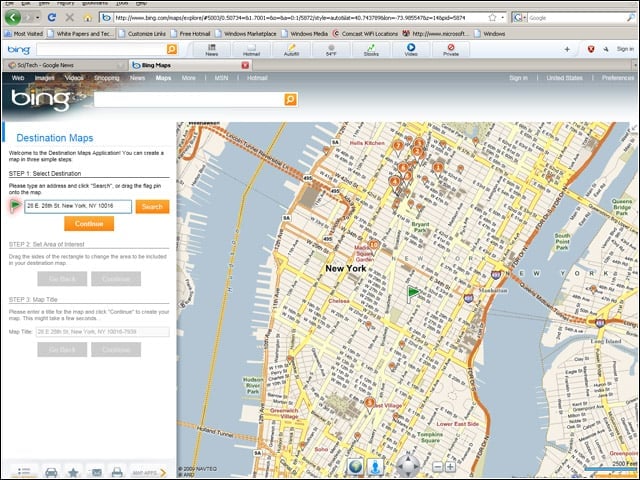
Task: Close the Bing Maps tab
Action: pos(245,65)
